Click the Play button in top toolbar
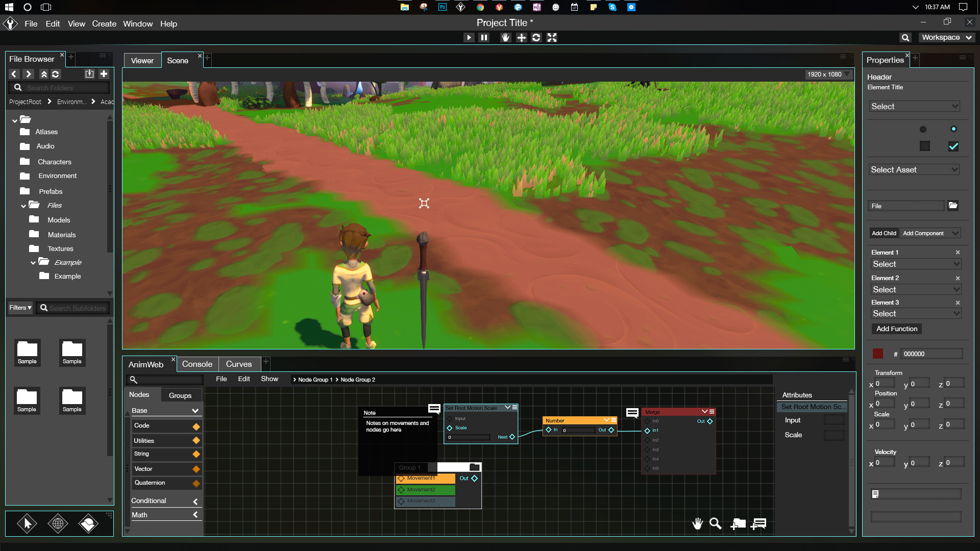 pyautogui.click(x=469, y=37)
